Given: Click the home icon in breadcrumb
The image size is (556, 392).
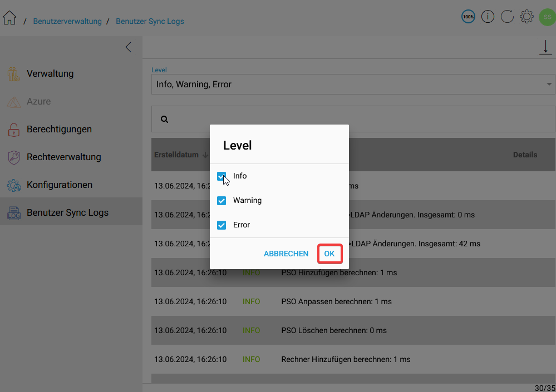Looking at the screenshot, I should pyautogui.click(x=9, y=18).
